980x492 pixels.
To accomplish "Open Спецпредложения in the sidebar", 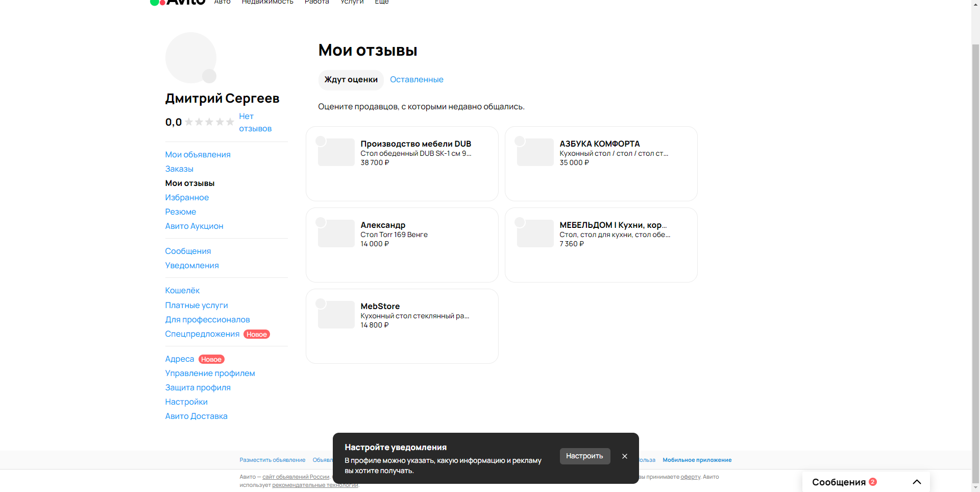I will [202, 334].
